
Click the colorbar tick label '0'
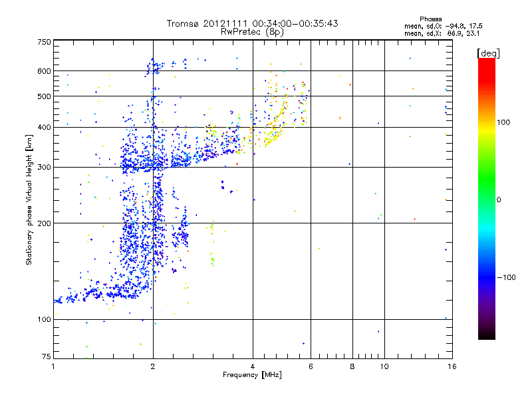499,200
